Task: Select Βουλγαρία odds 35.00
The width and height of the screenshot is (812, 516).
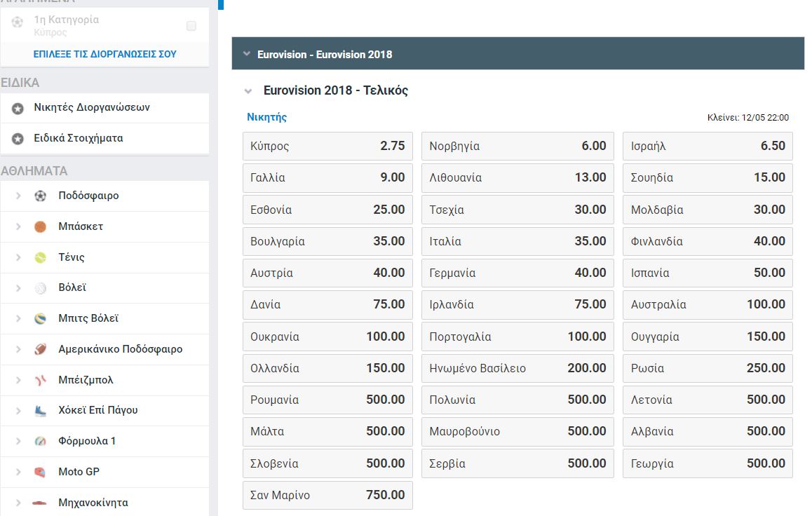Action: tap(327, 241)
